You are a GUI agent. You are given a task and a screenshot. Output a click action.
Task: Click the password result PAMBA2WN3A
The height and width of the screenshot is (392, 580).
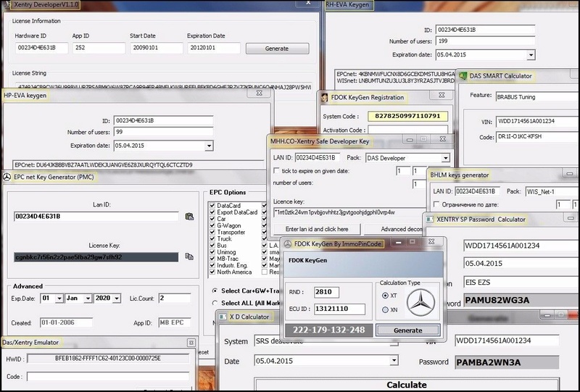coord(507,362)
